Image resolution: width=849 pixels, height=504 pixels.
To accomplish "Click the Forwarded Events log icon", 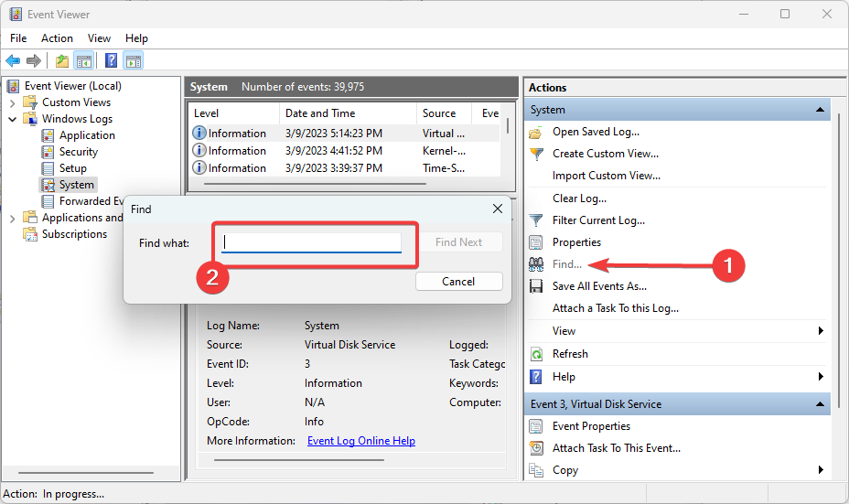I will tap(48, 201).
